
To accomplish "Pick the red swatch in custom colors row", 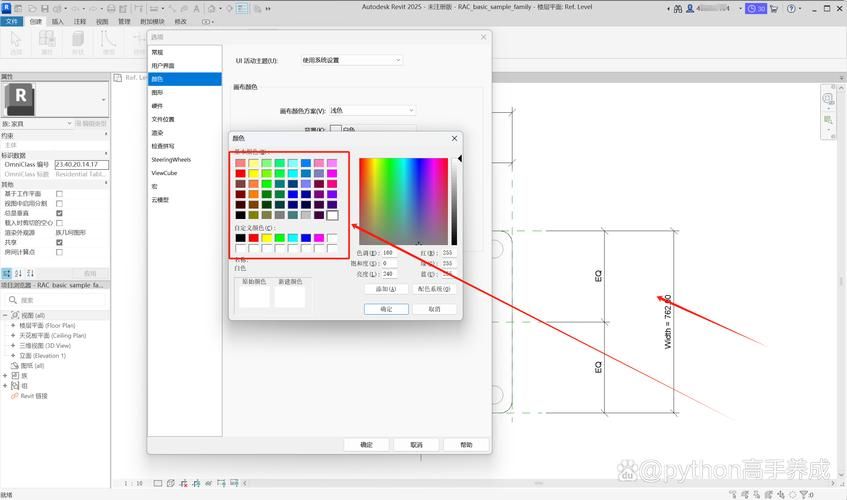I will 253,238.
